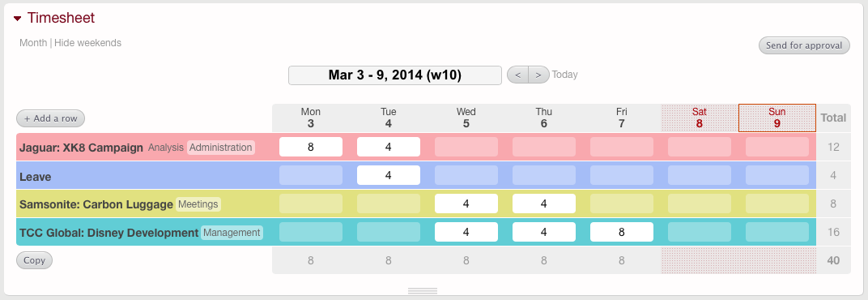Select the Sun 9 column header

point(777,118)
